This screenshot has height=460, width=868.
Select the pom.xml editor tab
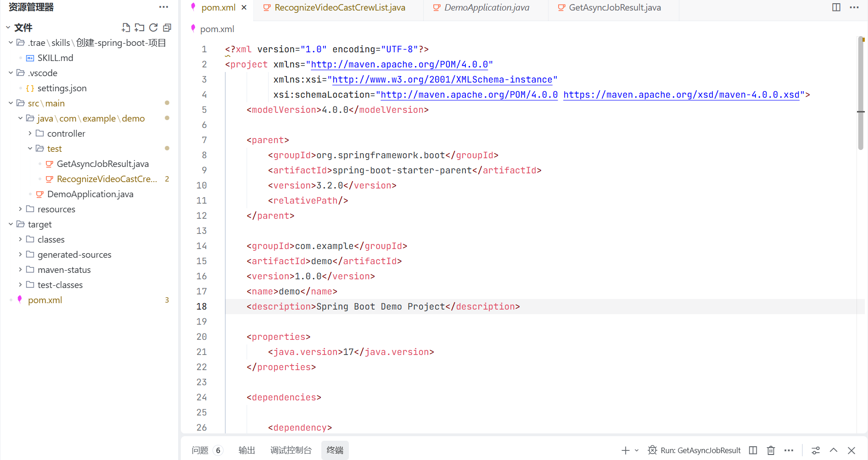click(x=218, y=7)
